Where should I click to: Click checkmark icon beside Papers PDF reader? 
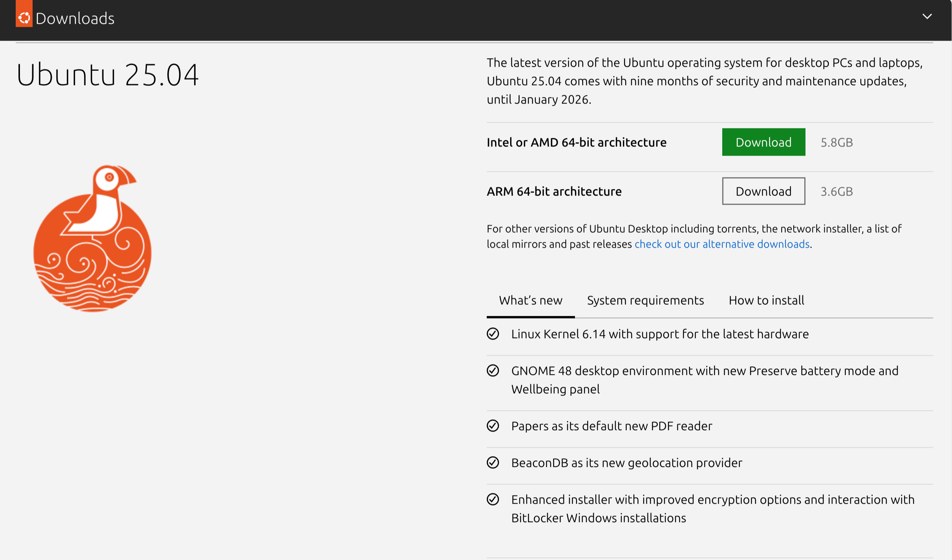tap(493, 426)
